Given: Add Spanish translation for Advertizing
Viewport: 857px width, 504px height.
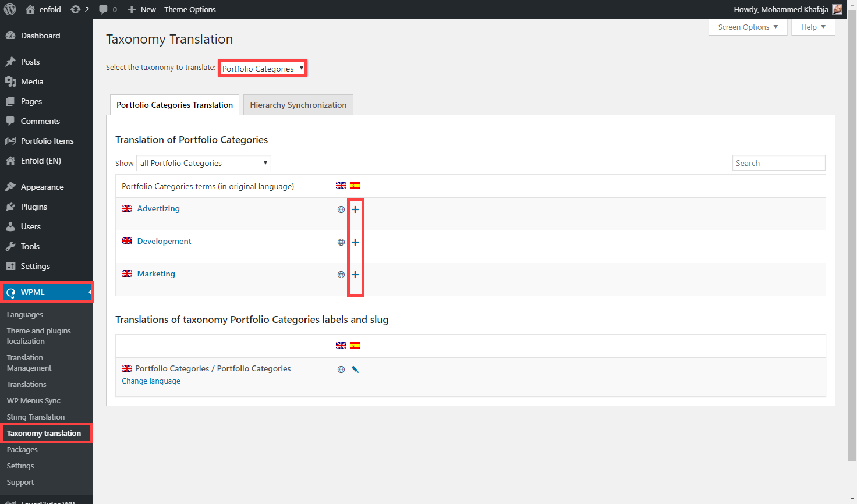Looking at the screenshot, I should pos(355,210).
